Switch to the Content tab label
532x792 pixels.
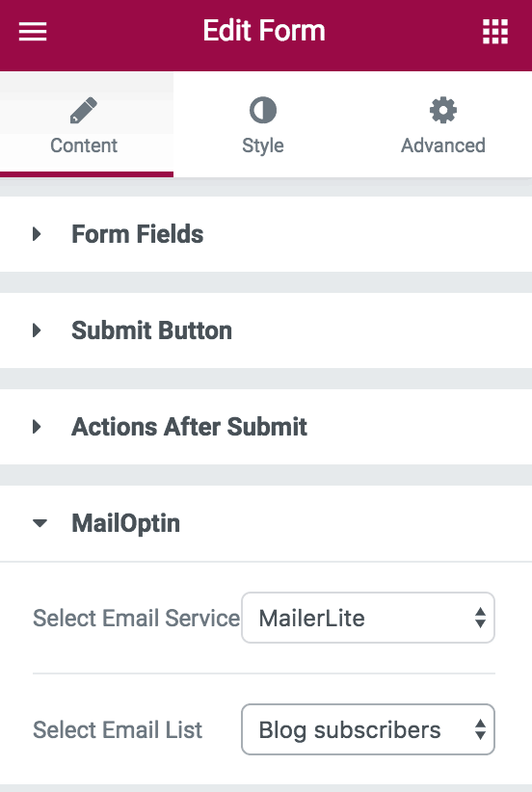point(84,145)
